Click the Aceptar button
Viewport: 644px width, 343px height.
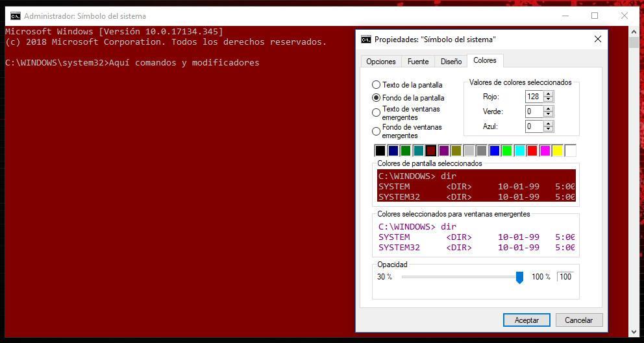pyautogui.click(x=526, y=320)
